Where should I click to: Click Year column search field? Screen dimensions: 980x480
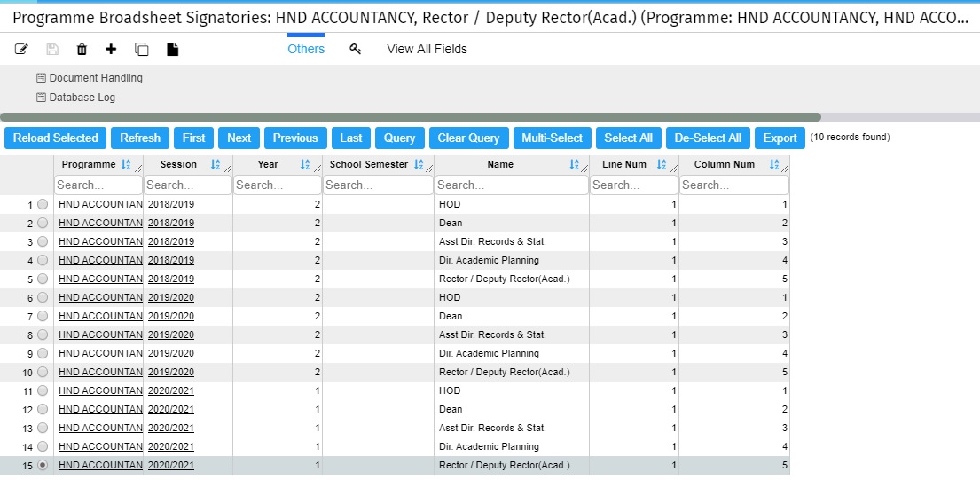click(278, 185)
